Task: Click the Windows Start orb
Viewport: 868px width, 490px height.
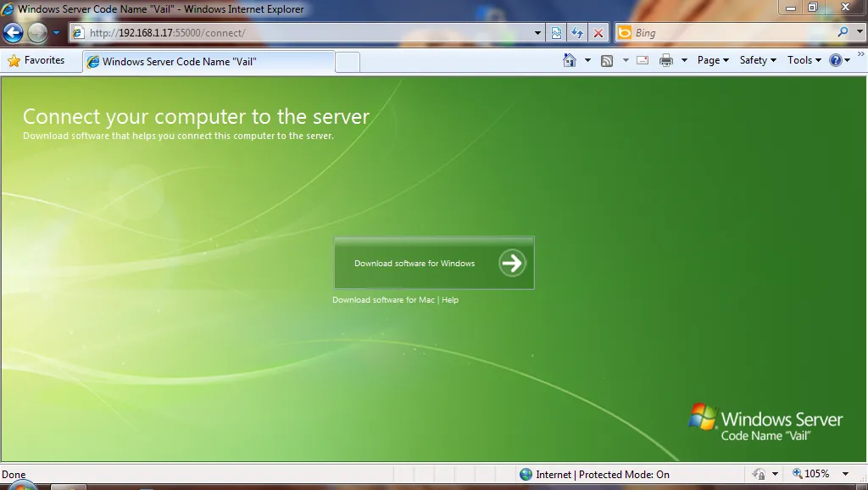Action: (21, 486)
